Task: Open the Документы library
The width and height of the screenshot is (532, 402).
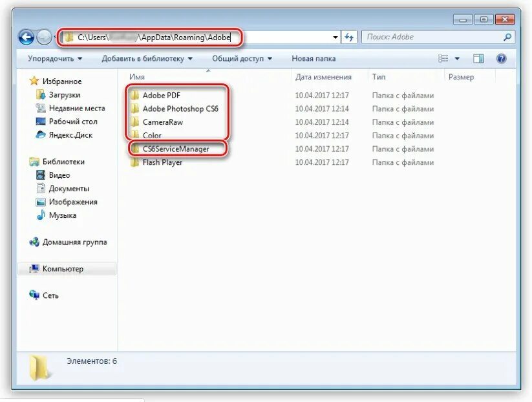Action: coord(63,189)
